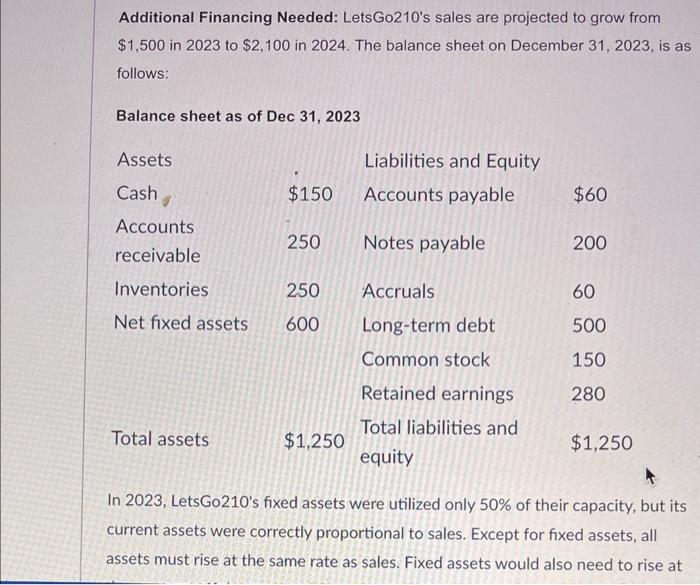The image size is (700, 585).
Task: Click the Long-term debt label
Action: (x=428, y=326)
